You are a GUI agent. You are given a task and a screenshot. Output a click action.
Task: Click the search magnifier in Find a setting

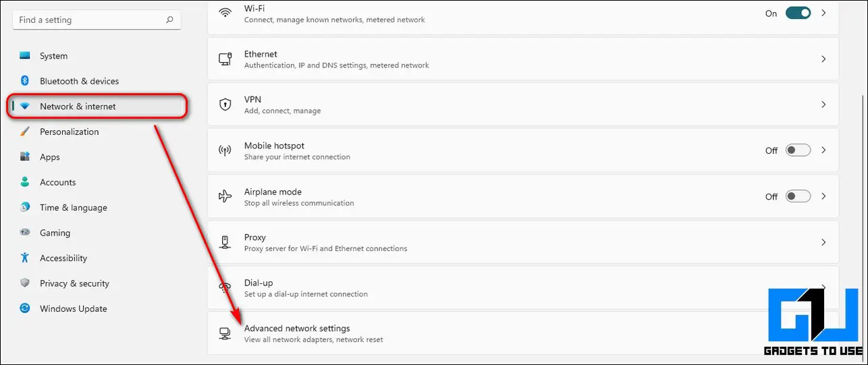click(169, 20)
